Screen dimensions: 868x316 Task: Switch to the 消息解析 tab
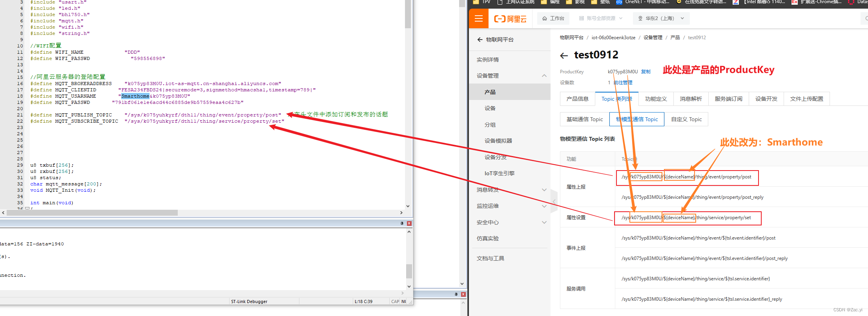(691, 99)
